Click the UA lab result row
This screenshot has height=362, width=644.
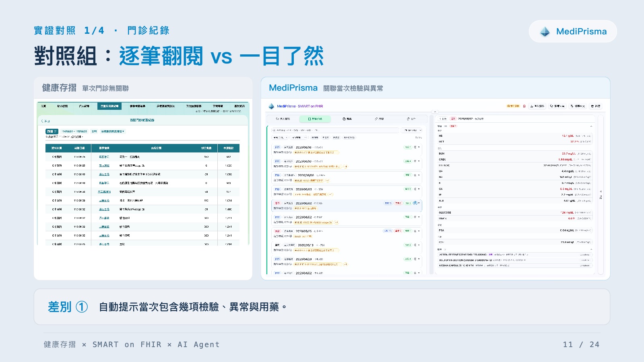click(x=515, y=171)
